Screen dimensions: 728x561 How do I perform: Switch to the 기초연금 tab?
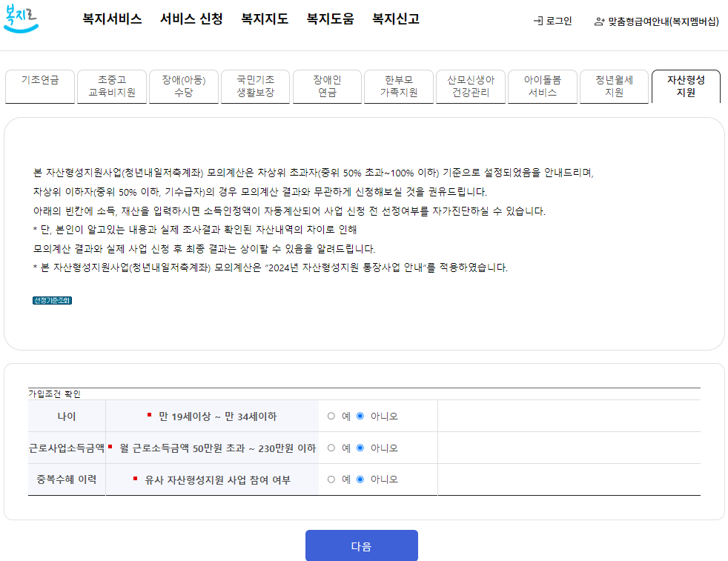click(x=40, y=87)
